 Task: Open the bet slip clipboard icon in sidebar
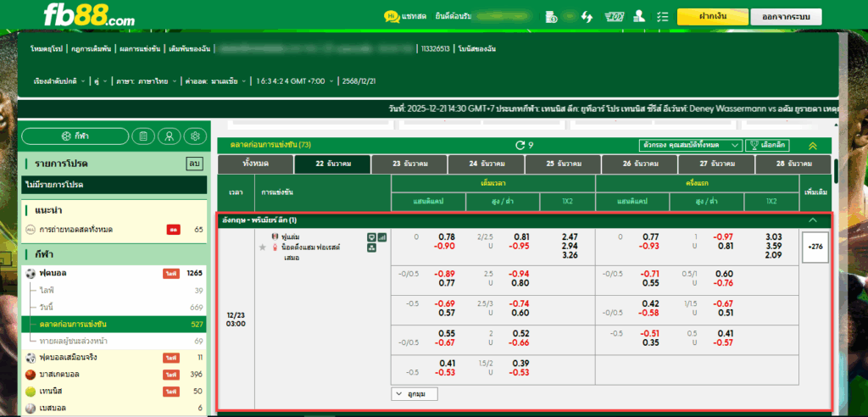tap(143, 136)
